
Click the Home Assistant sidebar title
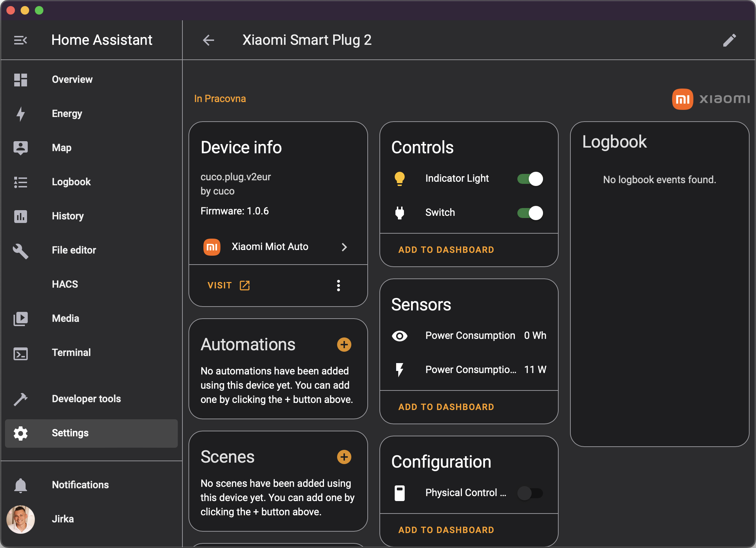102,40
